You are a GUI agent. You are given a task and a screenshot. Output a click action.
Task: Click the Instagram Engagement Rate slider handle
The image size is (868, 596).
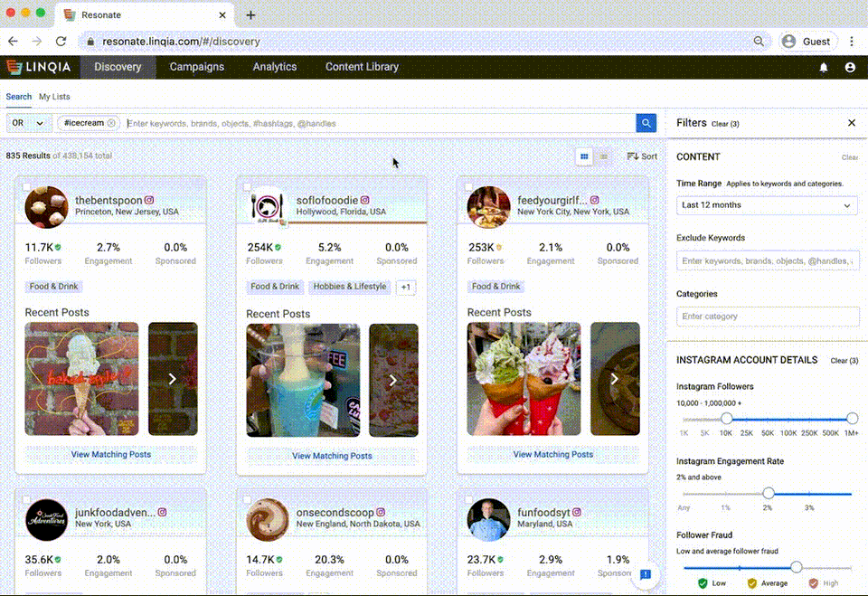(769, 493)
